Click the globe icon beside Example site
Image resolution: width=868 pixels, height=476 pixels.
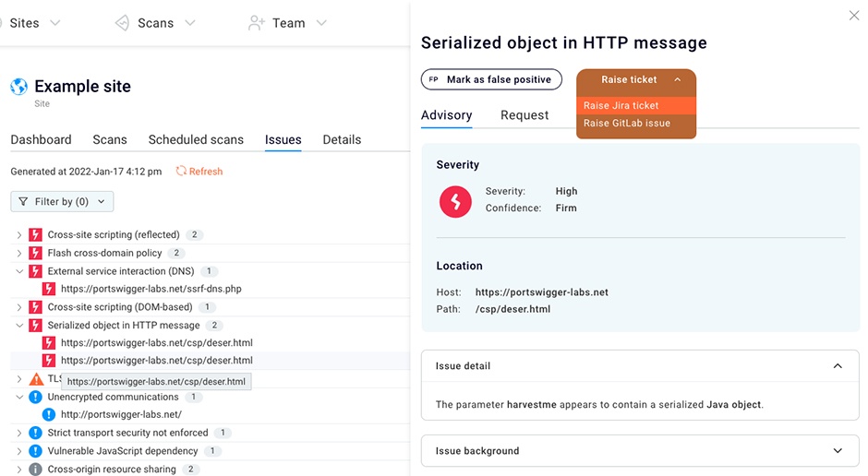18,86
